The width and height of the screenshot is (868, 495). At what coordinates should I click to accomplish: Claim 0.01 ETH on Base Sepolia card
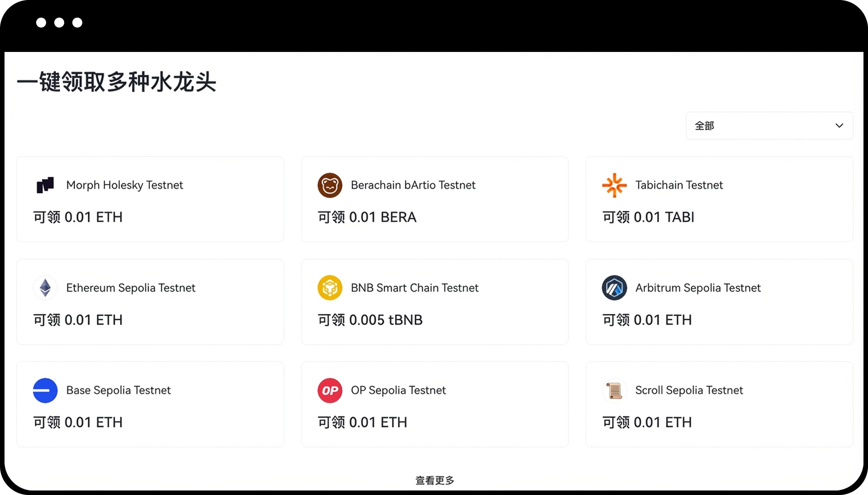78,422
